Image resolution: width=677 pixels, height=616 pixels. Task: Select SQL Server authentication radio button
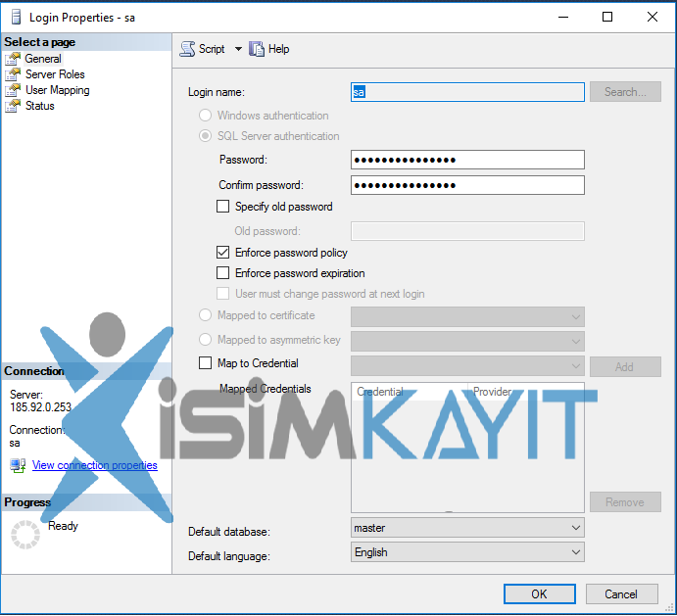tap(205, 136)
